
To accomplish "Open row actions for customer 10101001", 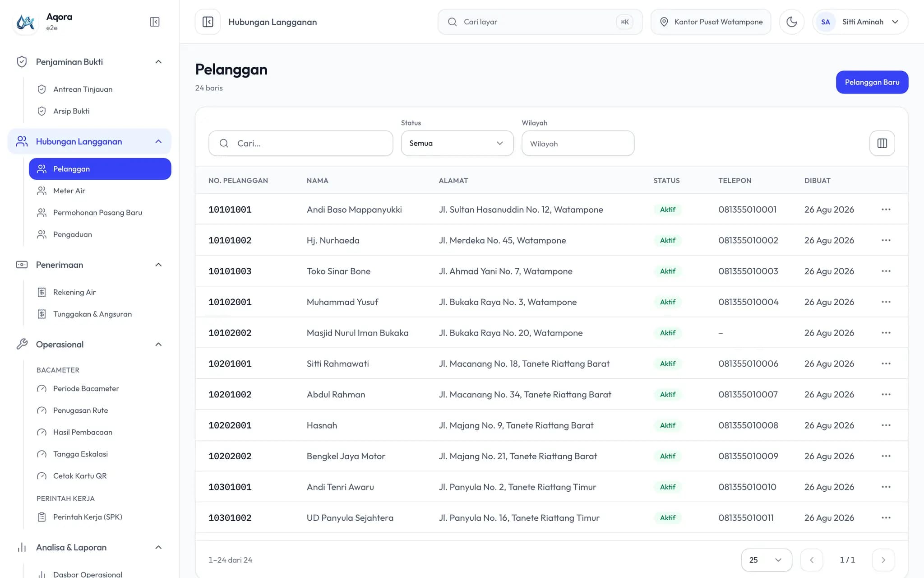I will point(886,210).
